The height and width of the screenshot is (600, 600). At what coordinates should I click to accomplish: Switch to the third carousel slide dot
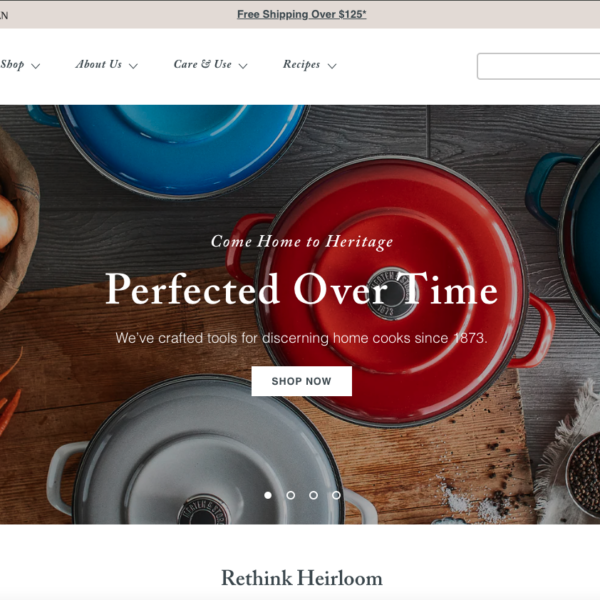(313, 495)
